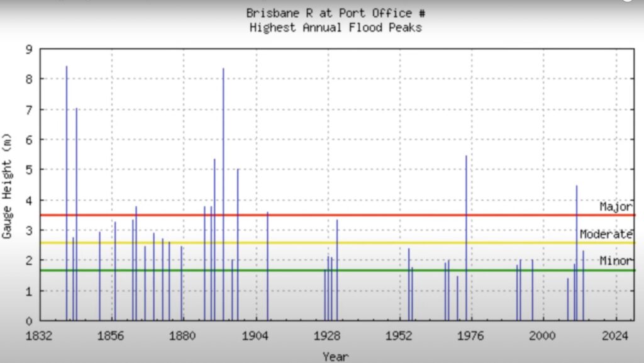Click the y-axis tick label 2

tap(29, 260)
